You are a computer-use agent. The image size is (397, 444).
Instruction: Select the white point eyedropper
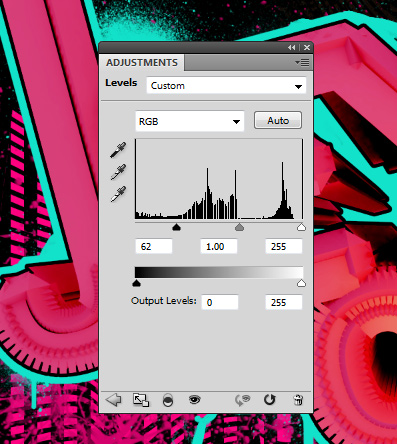click(118, 194)
